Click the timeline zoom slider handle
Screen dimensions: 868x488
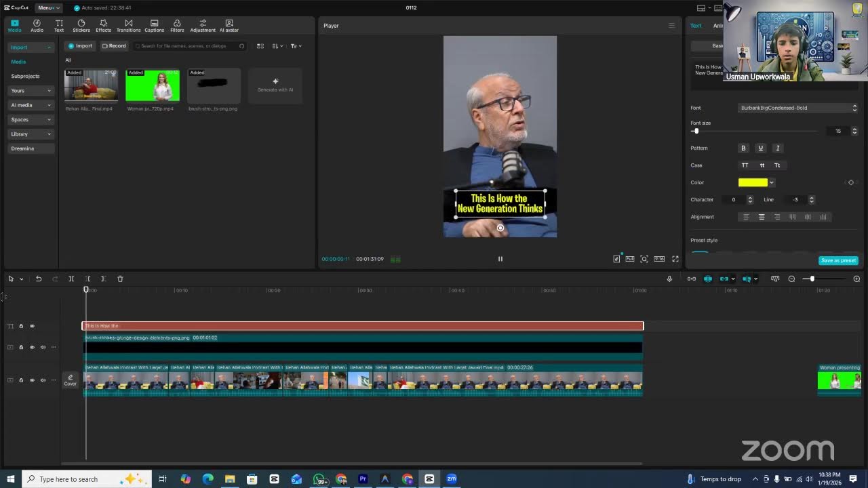click(x=812, y=279)
